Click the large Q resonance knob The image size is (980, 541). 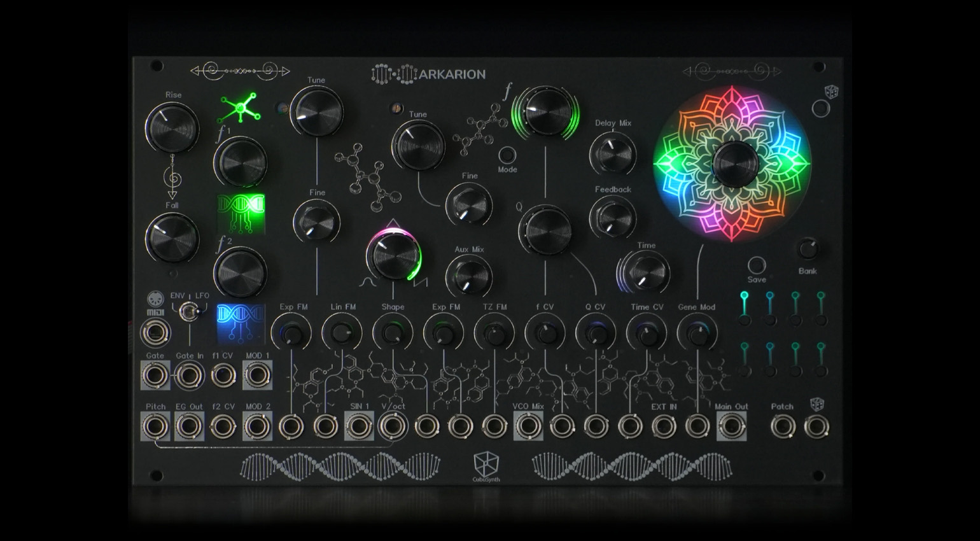(545, 230)
